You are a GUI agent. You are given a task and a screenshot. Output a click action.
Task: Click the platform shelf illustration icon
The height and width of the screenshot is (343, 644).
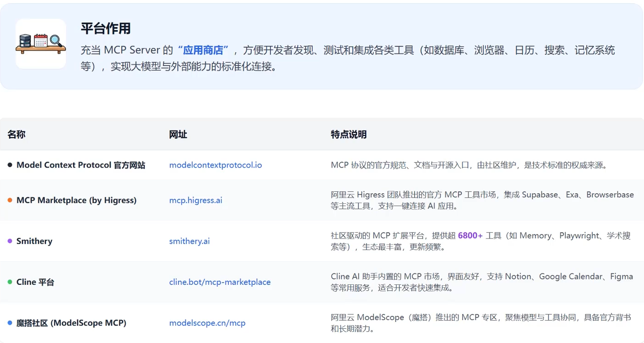(x=41, y=44)
